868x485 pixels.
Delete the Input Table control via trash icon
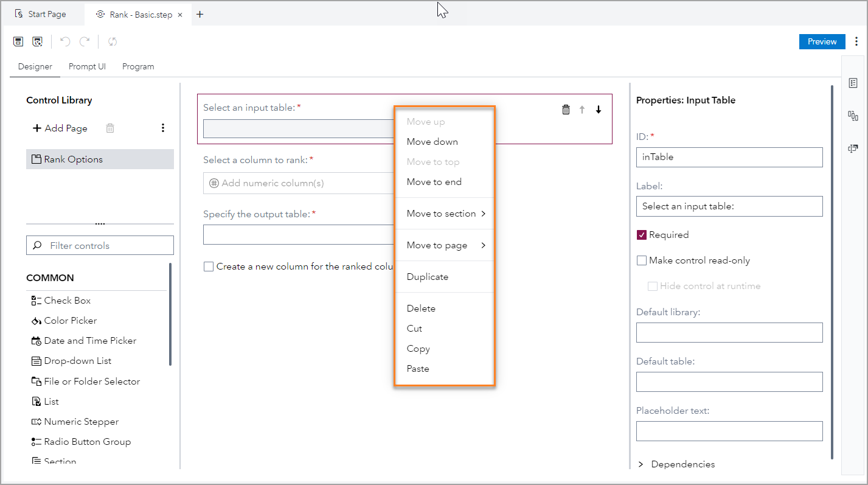[566, 109]
